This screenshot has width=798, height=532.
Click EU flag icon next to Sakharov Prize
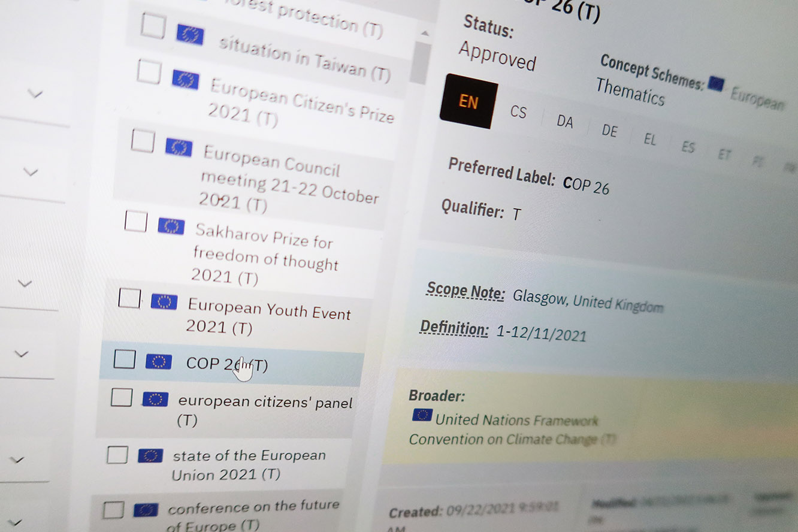[x=171, y=226]
